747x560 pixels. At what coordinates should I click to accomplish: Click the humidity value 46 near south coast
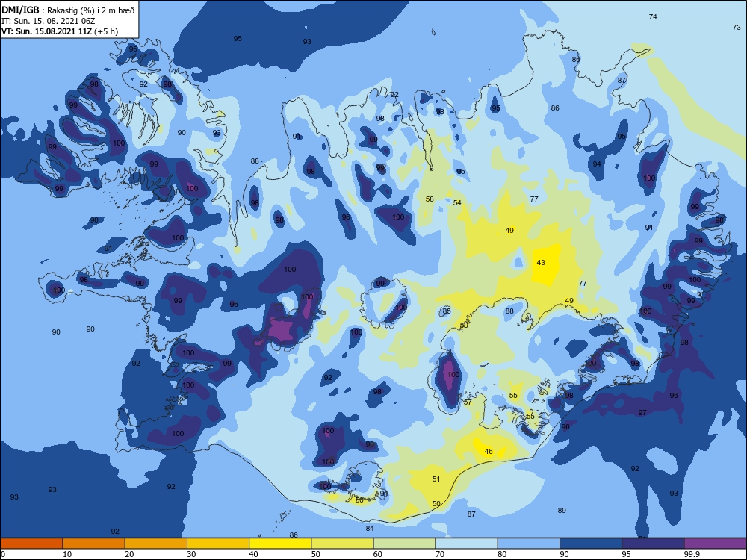[x=489, y=452]
